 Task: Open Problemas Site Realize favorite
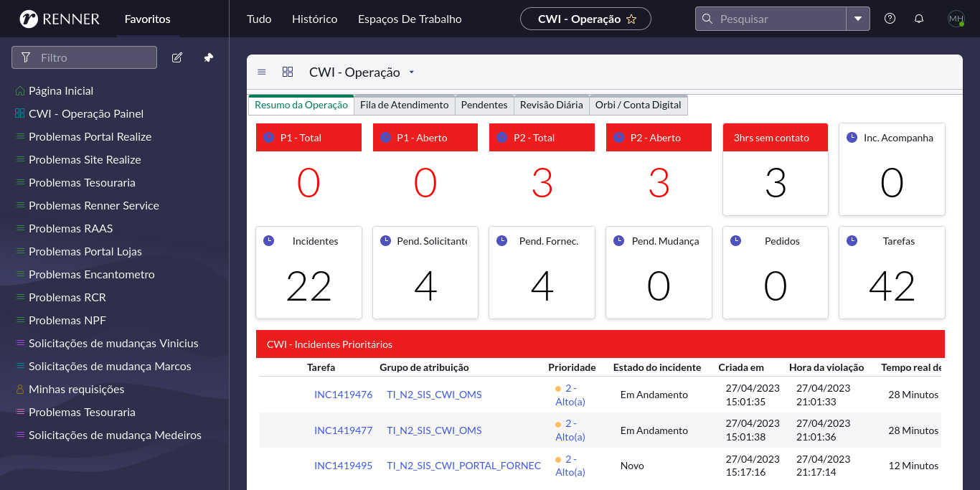[x=85, y=160]
